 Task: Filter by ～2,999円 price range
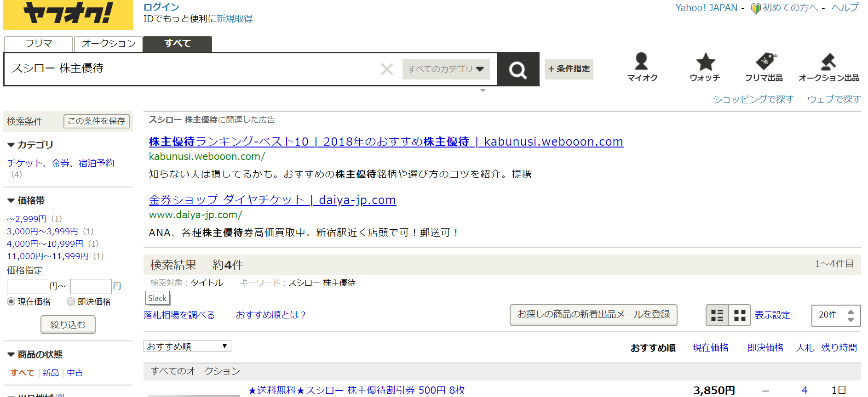tap(27, 219)
